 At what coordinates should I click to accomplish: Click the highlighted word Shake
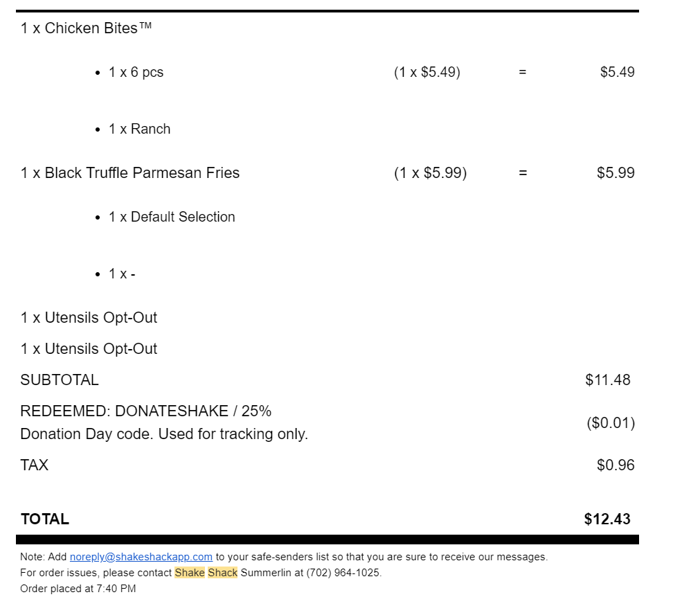[x=190, y=573]
